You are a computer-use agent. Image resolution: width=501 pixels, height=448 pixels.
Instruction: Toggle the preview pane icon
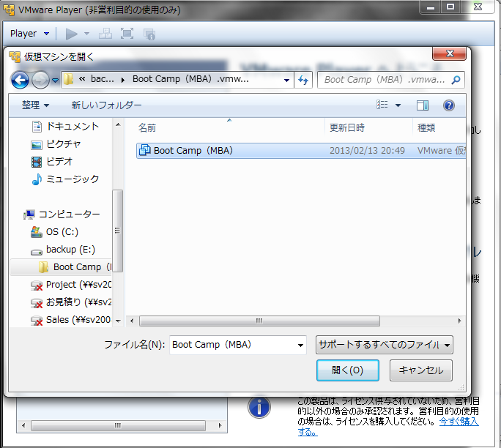point(423,105)
